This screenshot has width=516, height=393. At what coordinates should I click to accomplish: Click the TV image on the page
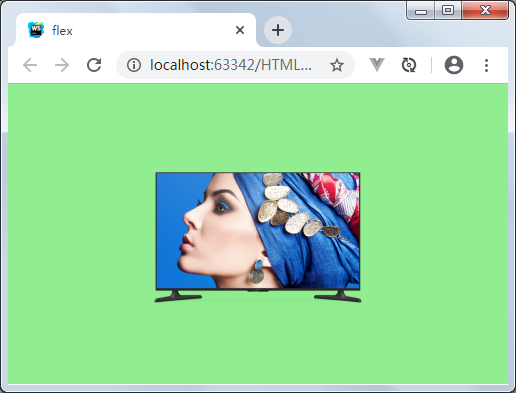[x=258, y=237]
